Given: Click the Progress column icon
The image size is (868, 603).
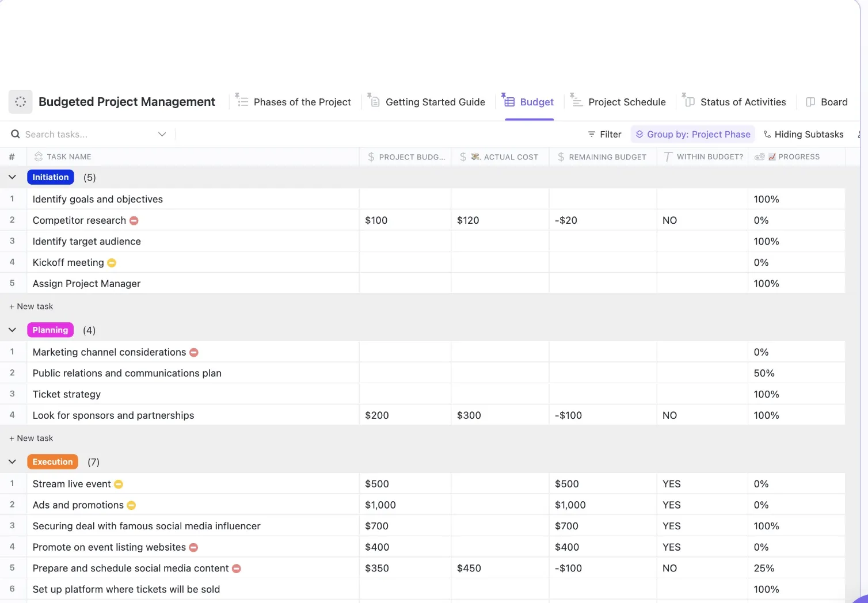Looking at the screenshot, I should [x=759, y=157].
